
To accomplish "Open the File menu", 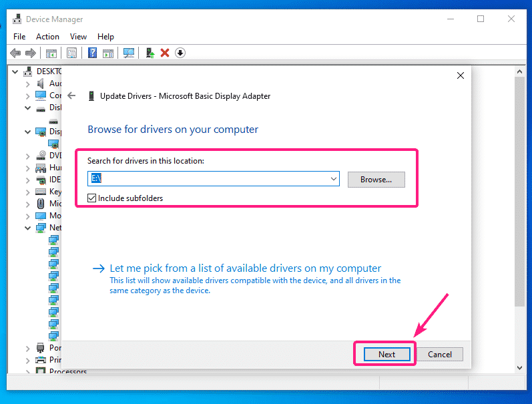I will pos(19,36).
